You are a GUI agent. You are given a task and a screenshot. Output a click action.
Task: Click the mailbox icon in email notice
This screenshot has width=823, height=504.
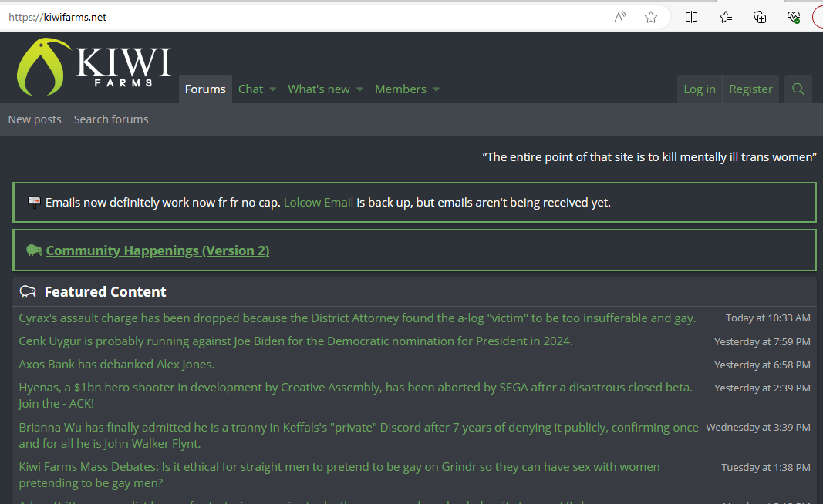point(34,203)
